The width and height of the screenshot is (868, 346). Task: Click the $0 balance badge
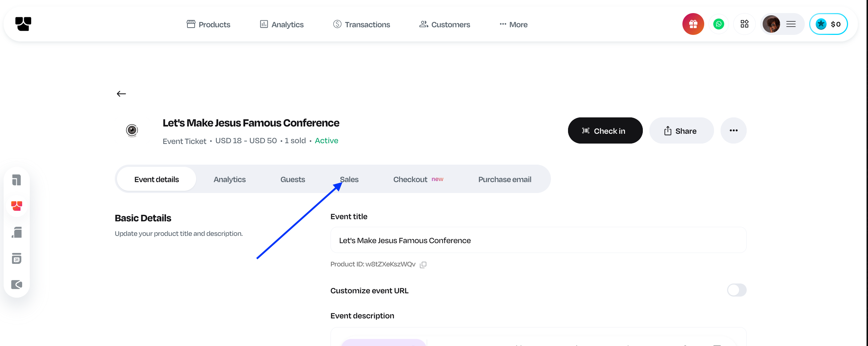828,24
